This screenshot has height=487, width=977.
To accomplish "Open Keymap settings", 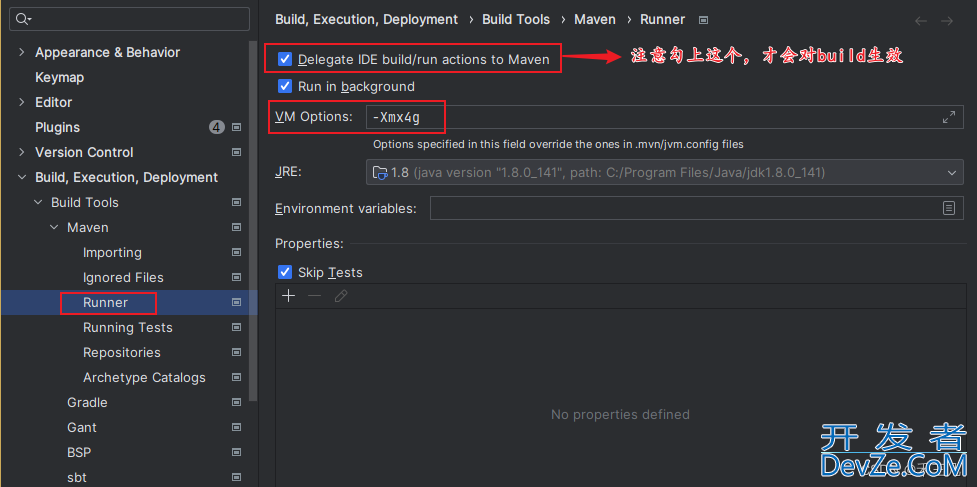I will [x=59, y=78].
